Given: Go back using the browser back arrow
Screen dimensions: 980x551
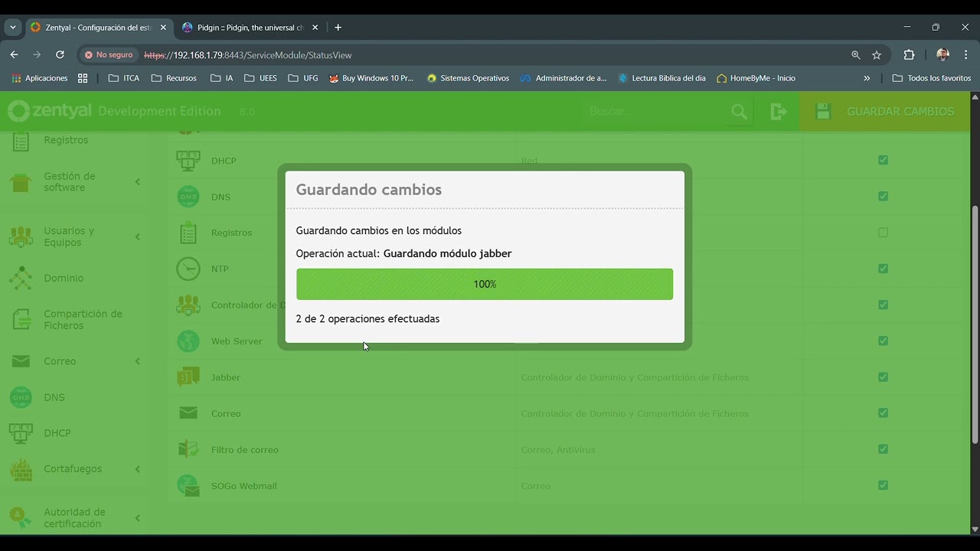Looking at the screenshot, I should tap(14, 55).
